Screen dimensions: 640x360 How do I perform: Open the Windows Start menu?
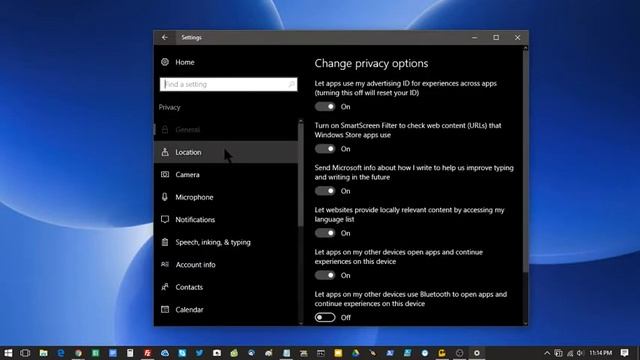8,353
